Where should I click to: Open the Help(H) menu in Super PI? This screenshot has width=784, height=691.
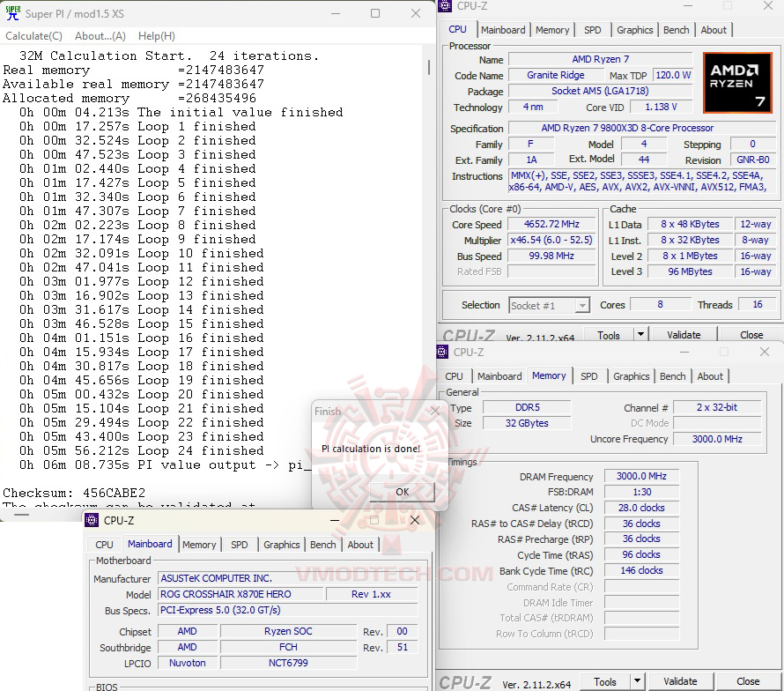[x=157, y=36]
